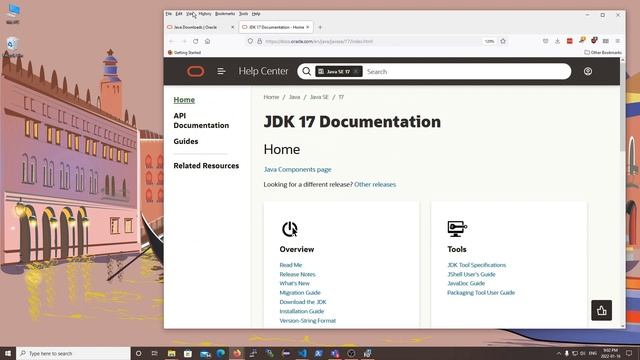
Task: Open Java Components page link
Action: tap(298, 169)
